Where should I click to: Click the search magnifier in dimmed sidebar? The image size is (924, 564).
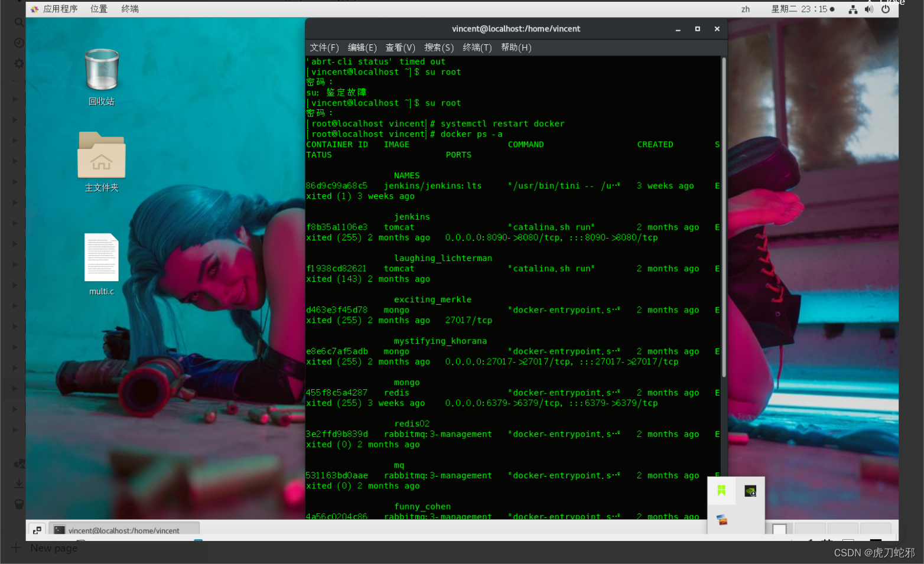[19, 22]
